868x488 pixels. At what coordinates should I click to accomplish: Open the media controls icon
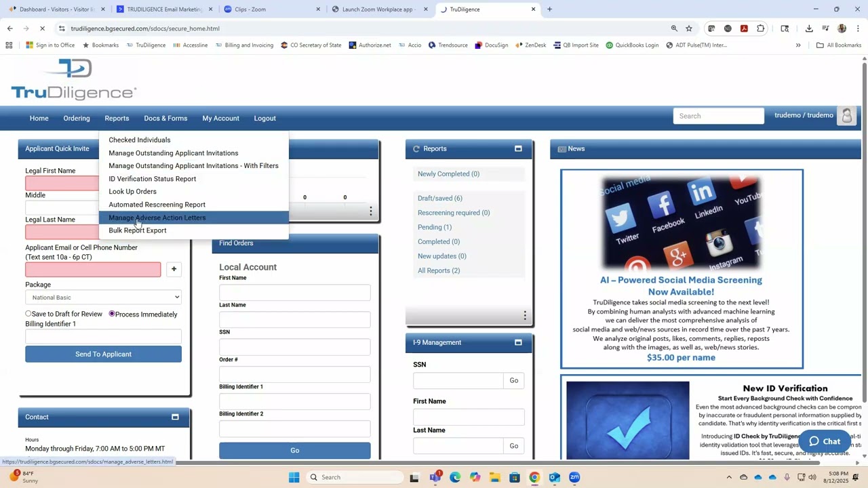tap(825, 28)
